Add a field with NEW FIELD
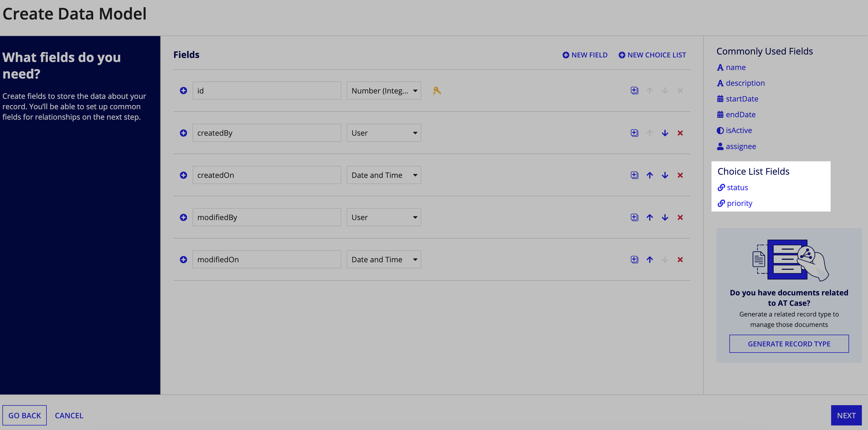The height and width of the screenshot is (430, 868). pyautogui.click(x=585, y=55)
